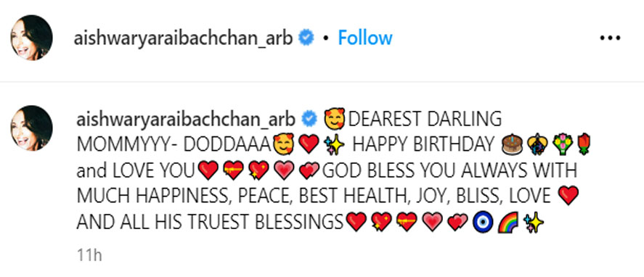644x277 pixels.
Task: Click the sparkles emoji before HAPPY BIRTHDAY
Action: click(x=334, y=144)
